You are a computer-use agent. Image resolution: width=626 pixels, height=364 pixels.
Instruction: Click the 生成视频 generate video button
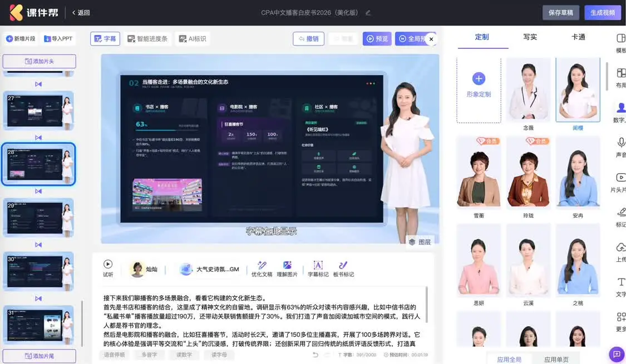click(x=602, y=13)
